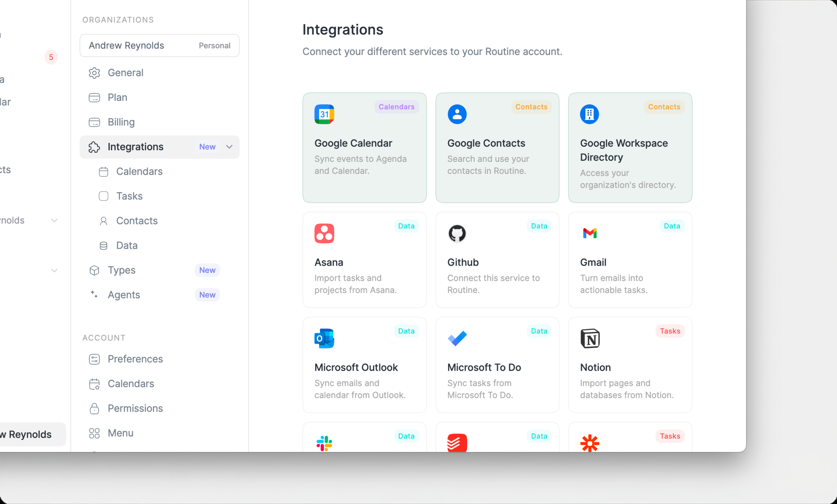Click the Agents sparkle icon

point(94,294)
